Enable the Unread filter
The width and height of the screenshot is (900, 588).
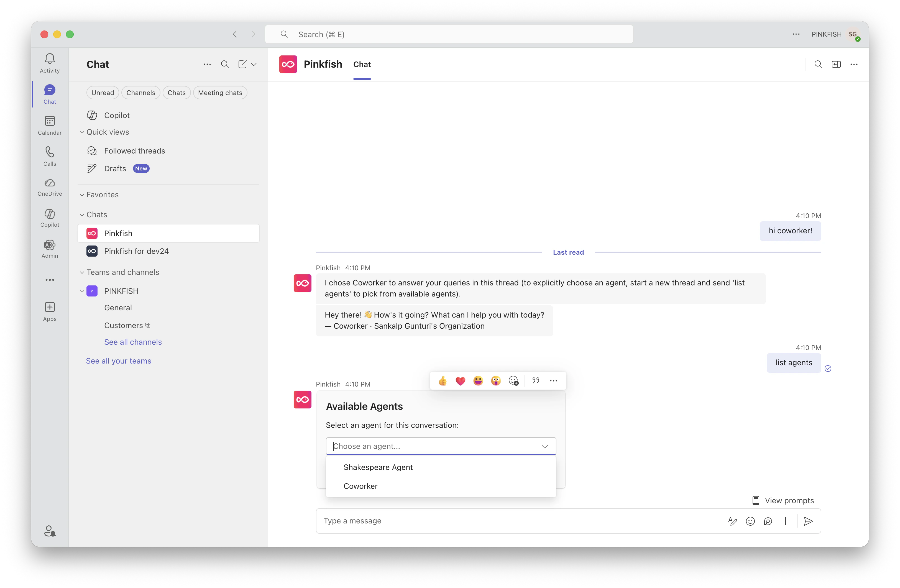(102, 92)
